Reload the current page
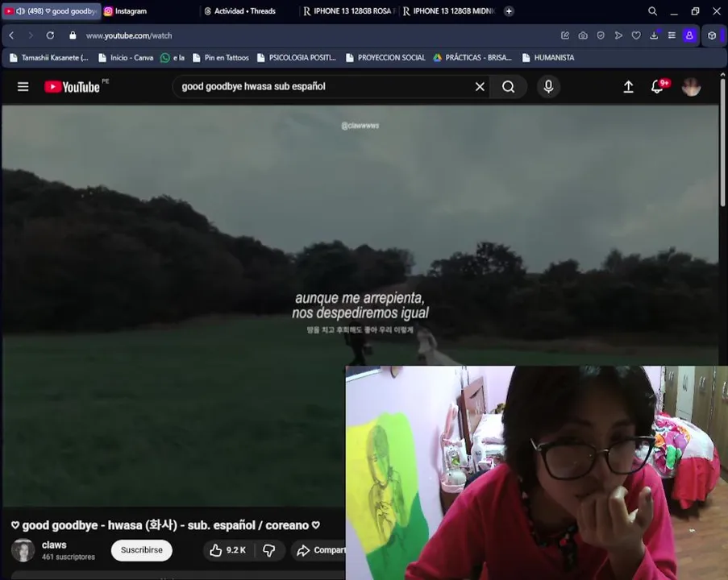This screenshot has width=728, height=580. coord(50,35)
